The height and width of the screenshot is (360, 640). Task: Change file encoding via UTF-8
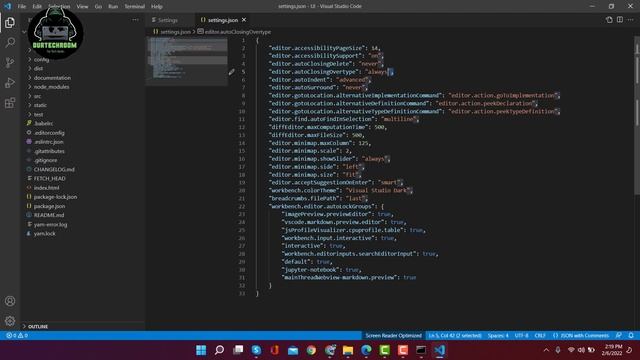point(521,336)
